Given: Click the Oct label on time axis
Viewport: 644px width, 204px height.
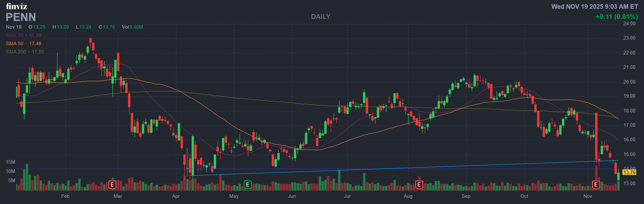Looking at the screenshot, I should [524, 196].
